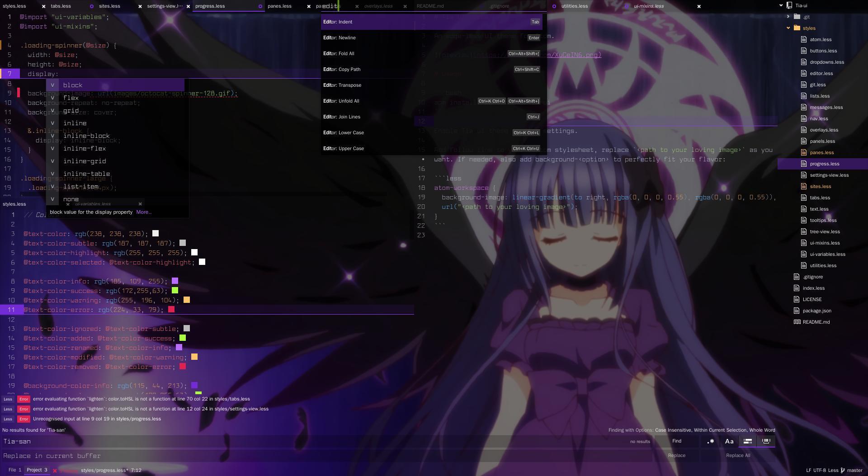Toggle the Whole Word find option
This screenshot has height=476, width=868.
tap(766, 441)
